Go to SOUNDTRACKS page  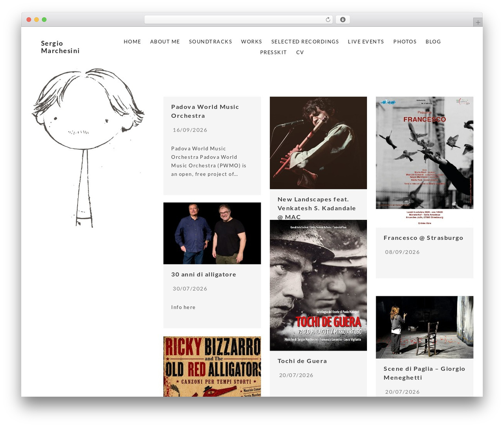pos(210,42)
